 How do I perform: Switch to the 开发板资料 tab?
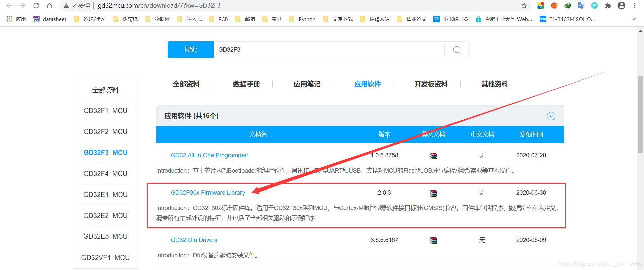[431, 84]
